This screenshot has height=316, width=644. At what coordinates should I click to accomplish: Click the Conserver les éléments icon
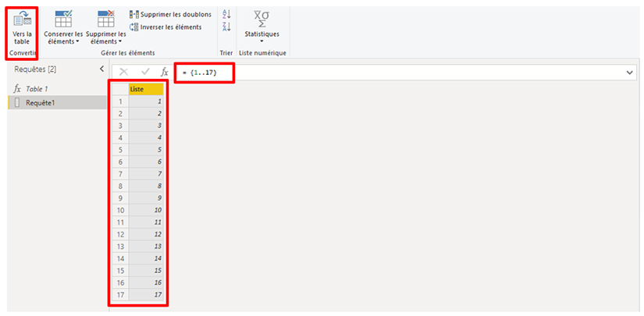62,18
